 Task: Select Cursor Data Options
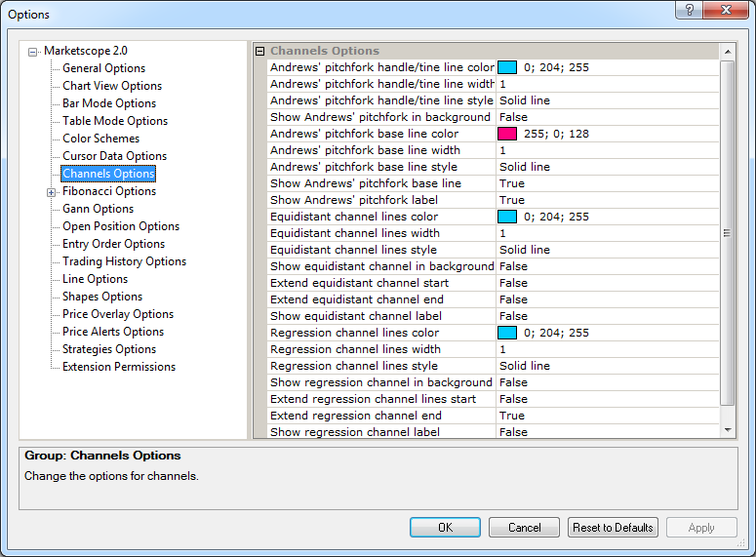tap(114, 156)
